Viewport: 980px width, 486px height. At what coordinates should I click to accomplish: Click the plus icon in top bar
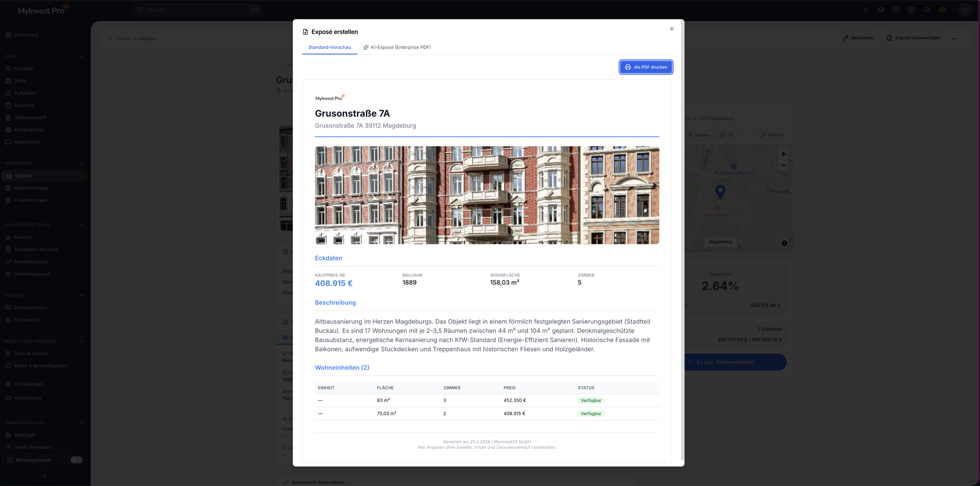pos(865,10)
